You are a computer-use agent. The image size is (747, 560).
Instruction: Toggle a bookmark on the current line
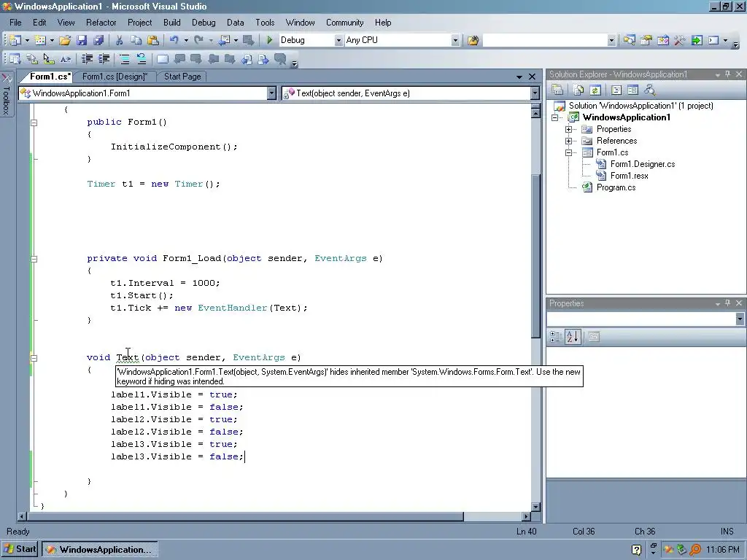(163, 59)
